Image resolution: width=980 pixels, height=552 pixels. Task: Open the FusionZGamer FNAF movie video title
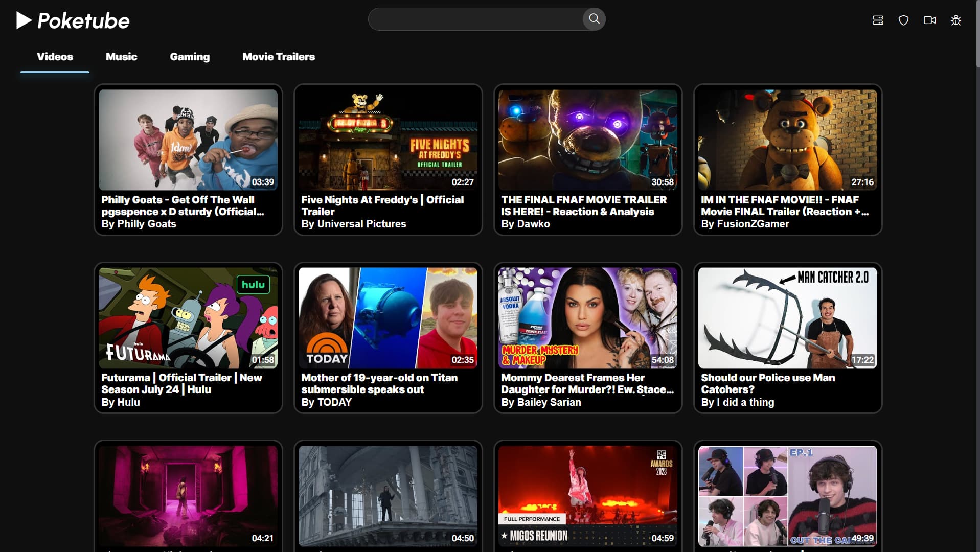click(x=784, y=205)
